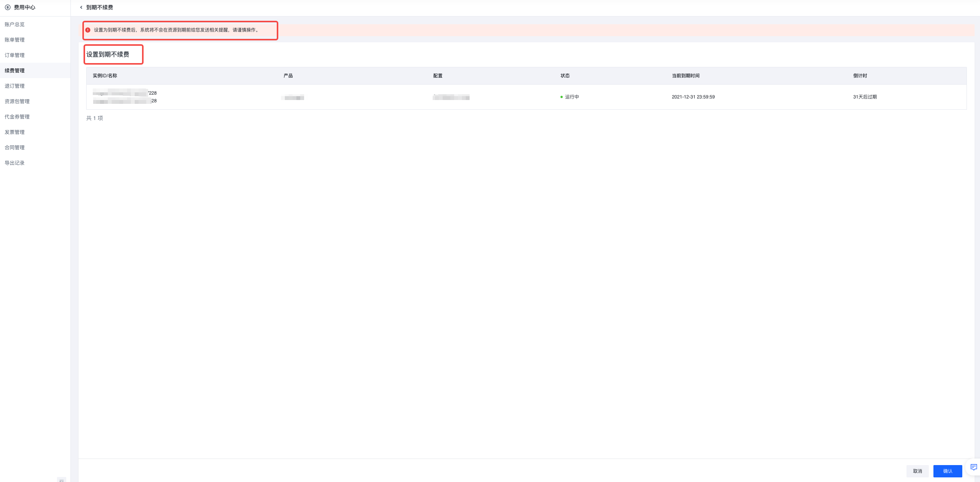Select 订单管理 in the sidebar

pyautogui.click(x=15, y=55)
